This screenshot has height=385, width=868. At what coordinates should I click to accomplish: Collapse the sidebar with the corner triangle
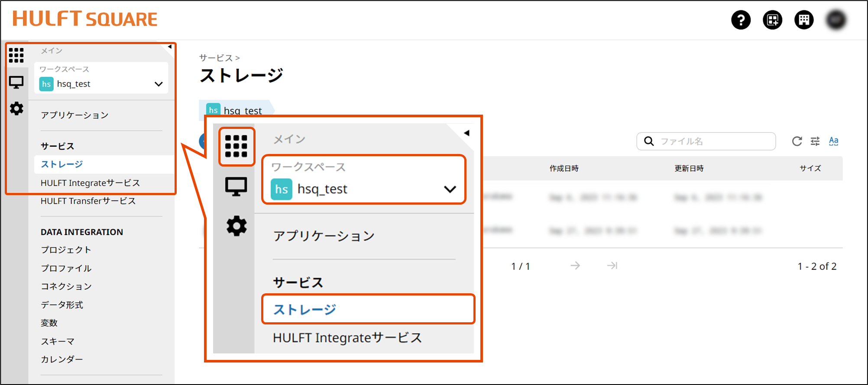[170, 47]
